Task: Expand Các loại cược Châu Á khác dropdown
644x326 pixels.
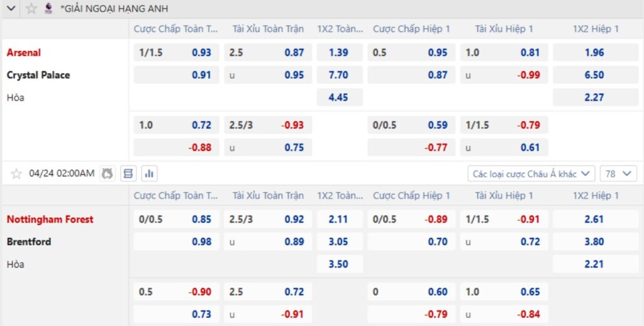Action: [x=531, y=174]
